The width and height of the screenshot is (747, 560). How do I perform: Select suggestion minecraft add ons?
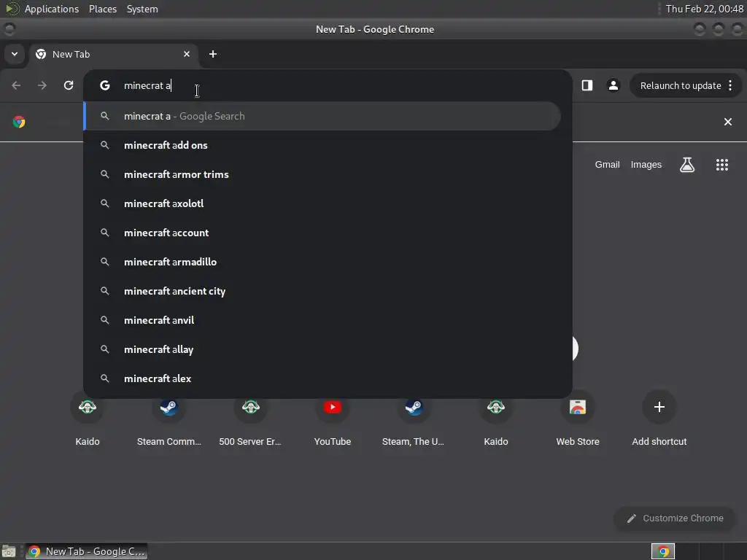point(322,145)
